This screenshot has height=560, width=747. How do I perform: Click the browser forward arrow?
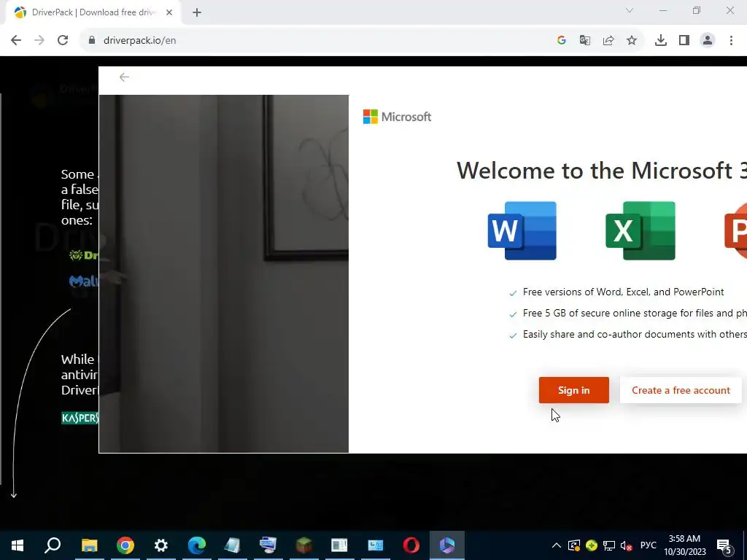click(39, 41)
